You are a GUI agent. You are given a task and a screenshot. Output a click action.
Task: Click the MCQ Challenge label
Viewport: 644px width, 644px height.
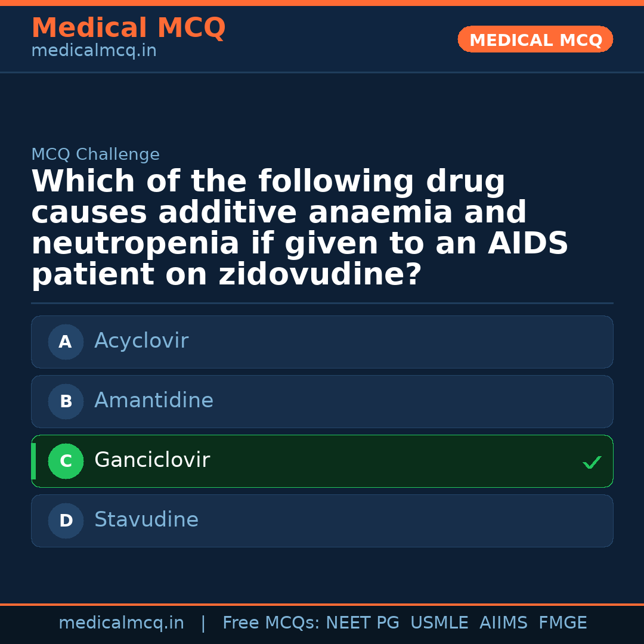[95, 155]
